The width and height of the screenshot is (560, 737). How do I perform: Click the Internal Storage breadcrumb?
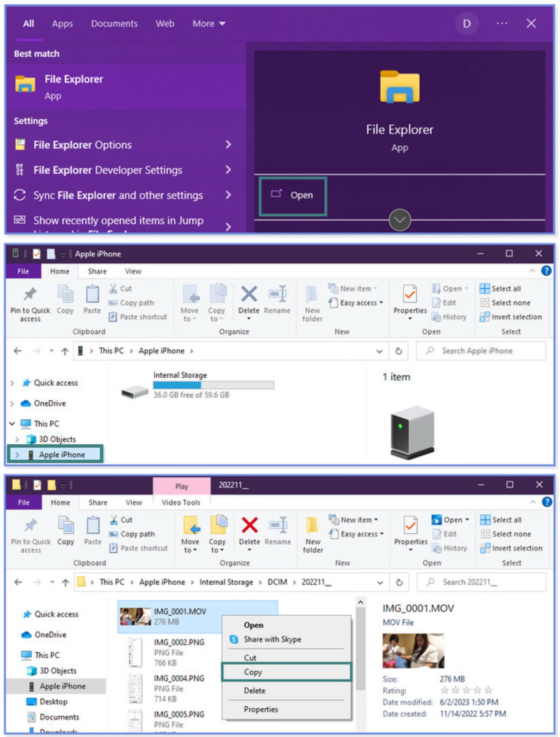[x=226, y=582]
